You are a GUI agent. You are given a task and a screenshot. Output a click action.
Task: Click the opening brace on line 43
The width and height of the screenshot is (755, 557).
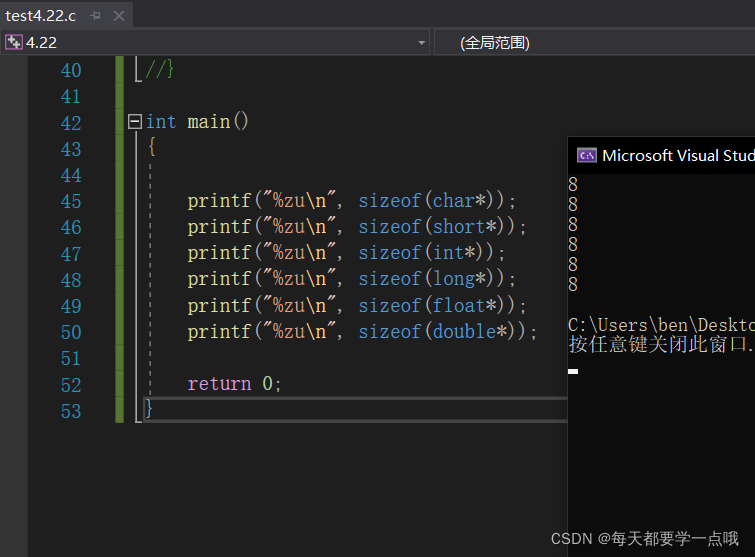coord(152,146)
